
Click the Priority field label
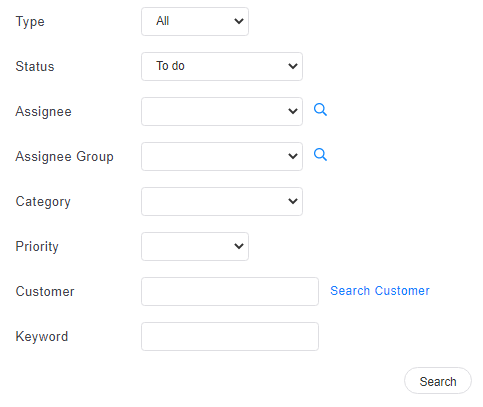(x=37, y=247)
